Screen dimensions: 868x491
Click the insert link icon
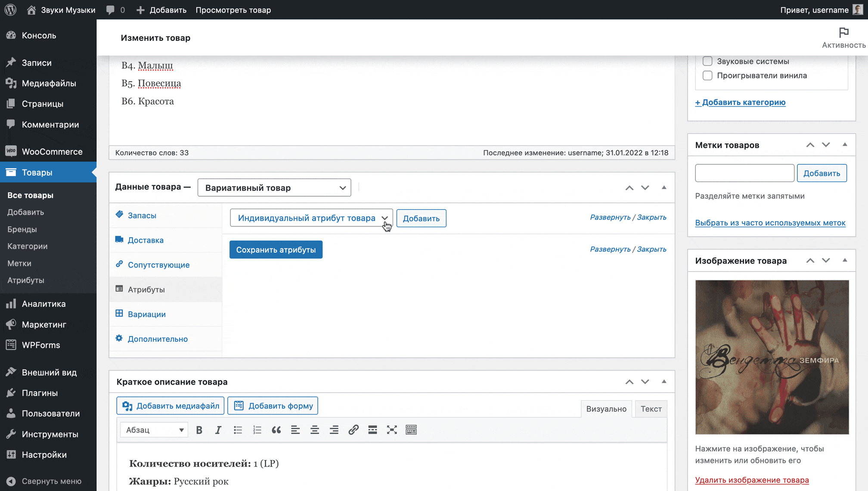pos(353,430)
